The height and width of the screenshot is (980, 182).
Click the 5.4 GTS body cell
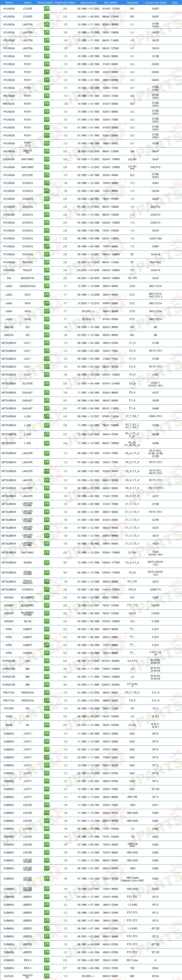tap(132, 661)
